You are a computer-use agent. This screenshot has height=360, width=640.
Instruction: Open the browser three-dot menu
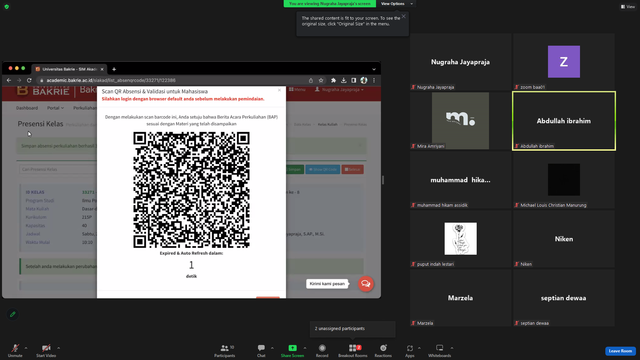pyautogui.click(x=374, y=80)
